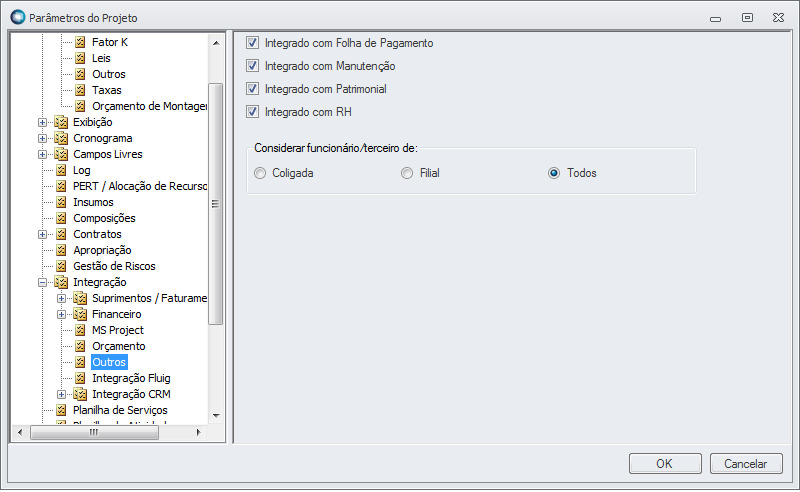Click the Cronograma folder icon

(x=62, y=138)
